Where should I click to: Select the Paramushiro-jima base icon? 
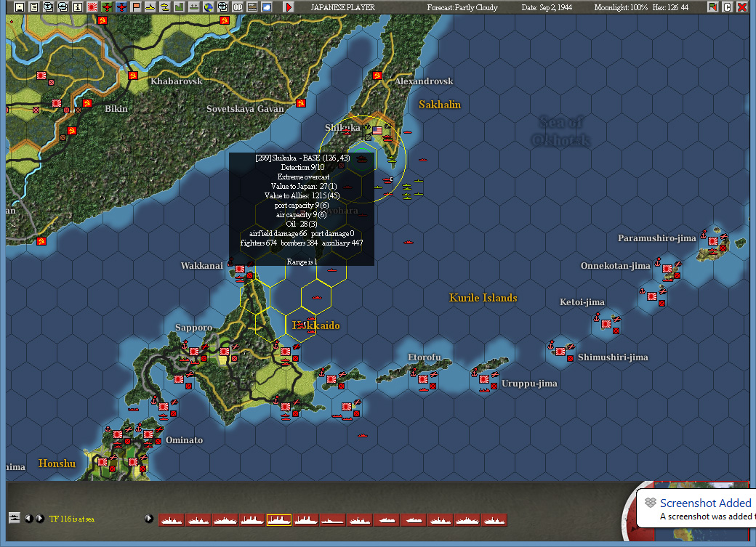[x=713, y=241]
